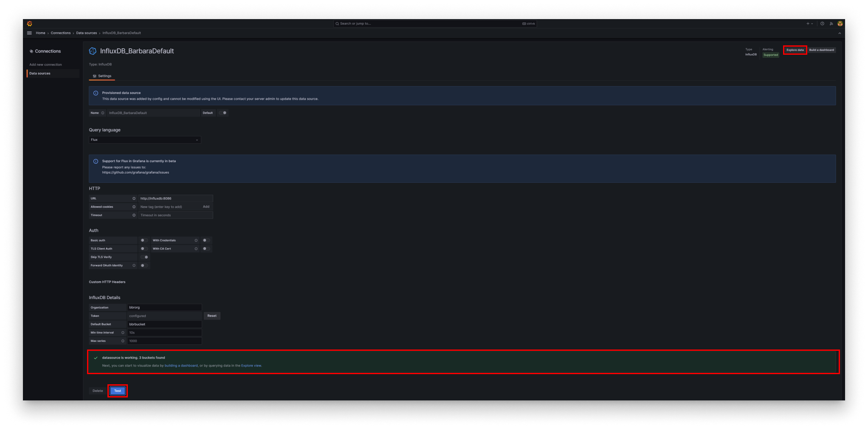The image size is (868, 428).
Task: Enable the With CA Cert toggle
Action: (x=206, y=249)
